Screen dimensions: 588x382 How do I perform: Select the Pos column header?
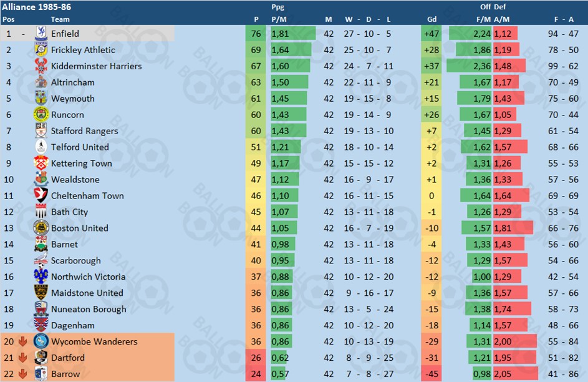[8, 19]
